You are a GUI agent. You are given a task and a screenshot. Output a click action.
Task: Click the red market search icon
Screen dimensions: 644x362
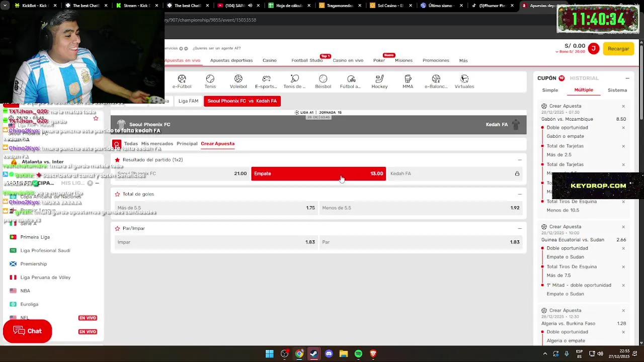pos(117,144)
